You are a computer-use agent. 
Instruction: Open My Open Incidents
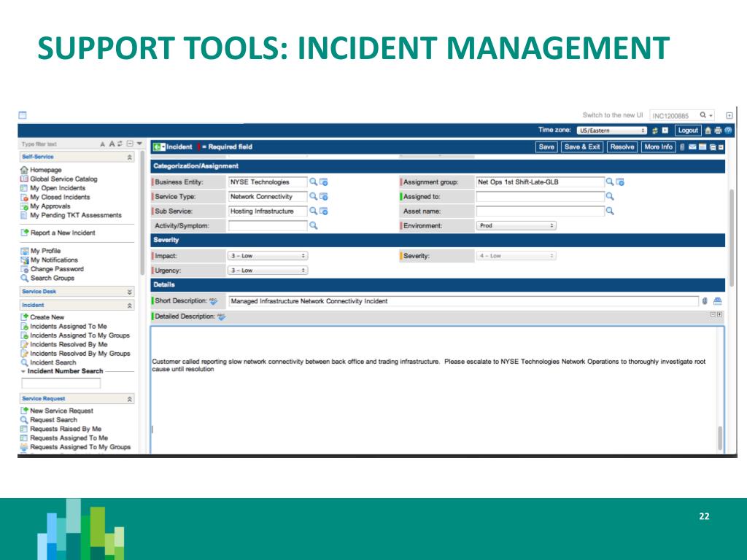pos(58,188)
